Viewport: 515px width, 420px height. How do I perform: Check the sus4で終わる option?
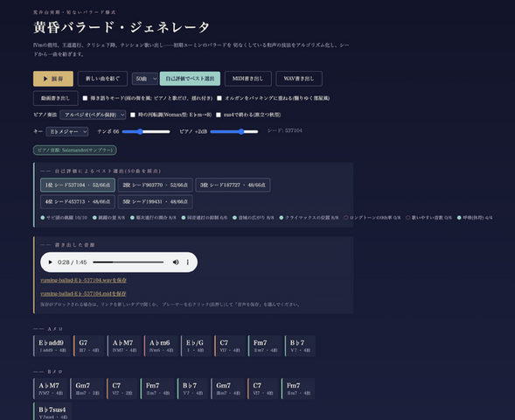pyautogui.click(x=218, y=115)
